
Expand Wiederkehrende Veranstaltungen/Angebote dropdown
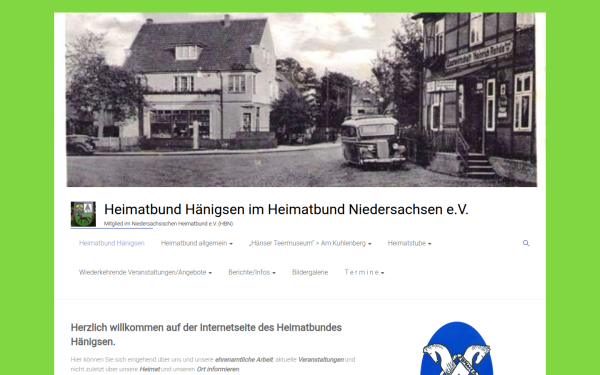click(x=145, y=272)
